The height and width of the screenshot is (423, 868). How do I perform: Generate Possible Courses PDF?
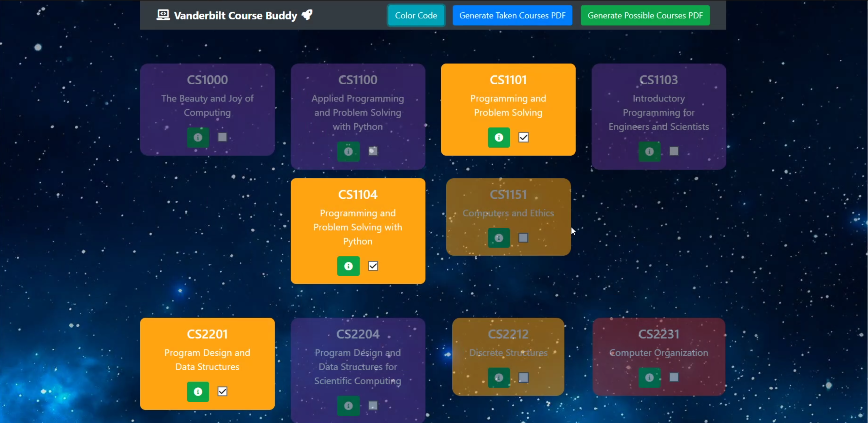click(645, 16)
